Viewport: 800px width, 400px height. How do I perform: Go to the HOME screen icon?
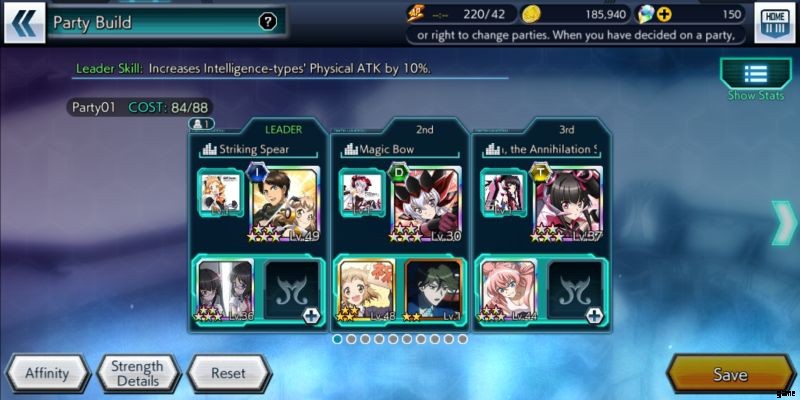[x=774, y=23]
